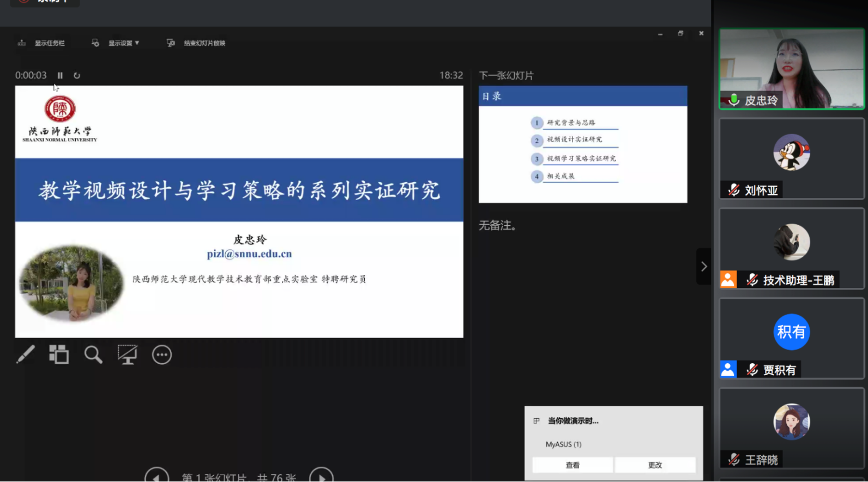Open the see all slides grid view
Image resolution: width=868 pixels, height=482 pixels.
coord(59,354)
